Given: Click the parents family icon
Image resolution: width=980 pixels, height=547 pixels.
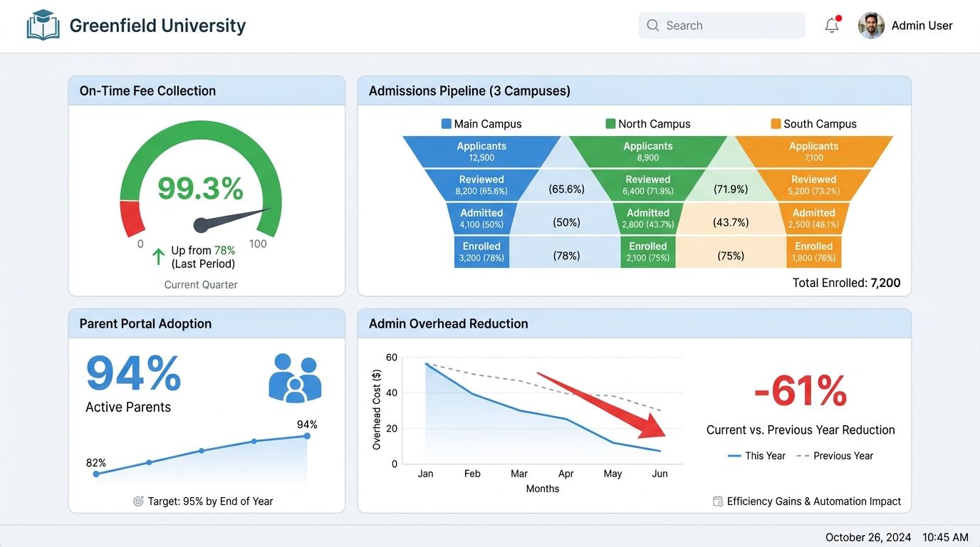Looking at the screenshot, I should [x=295, y=377].
